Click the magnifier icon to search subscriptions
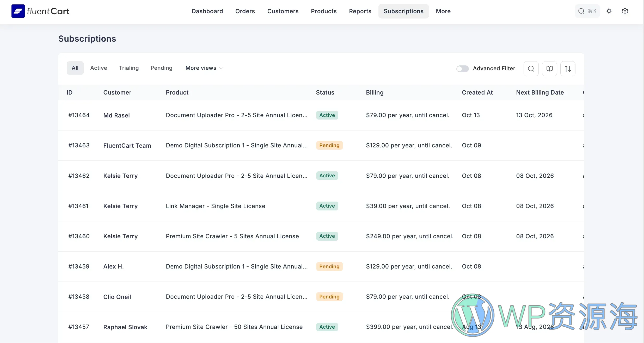 click(531, 68)
